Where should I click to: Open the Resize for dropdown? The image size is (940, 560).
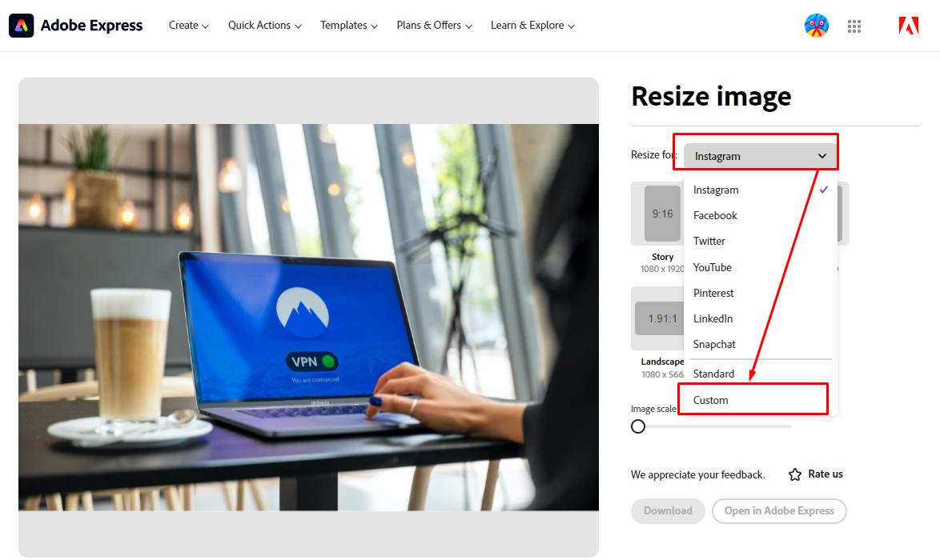[x=756, y=154]
